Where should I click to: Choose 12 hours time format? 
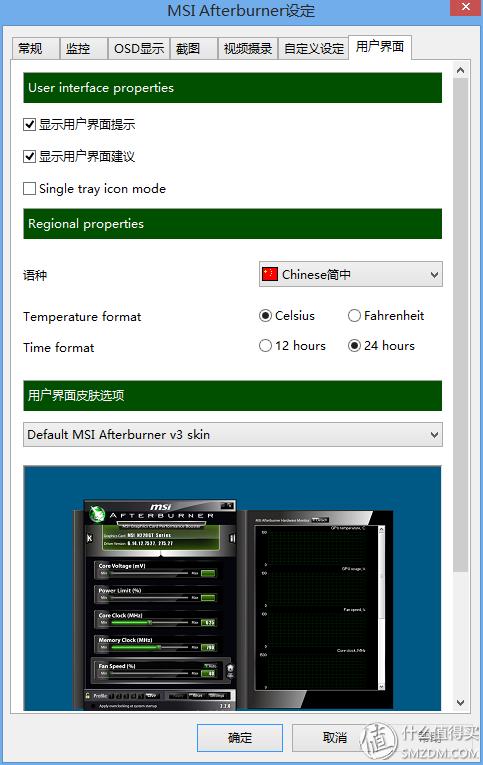coord(265,345)
